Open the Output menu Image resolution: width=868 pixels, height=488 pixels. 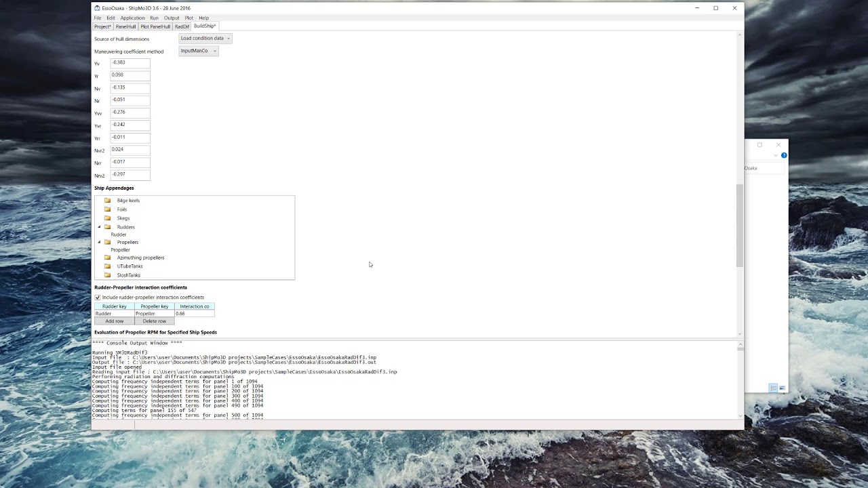pos(172,18)
